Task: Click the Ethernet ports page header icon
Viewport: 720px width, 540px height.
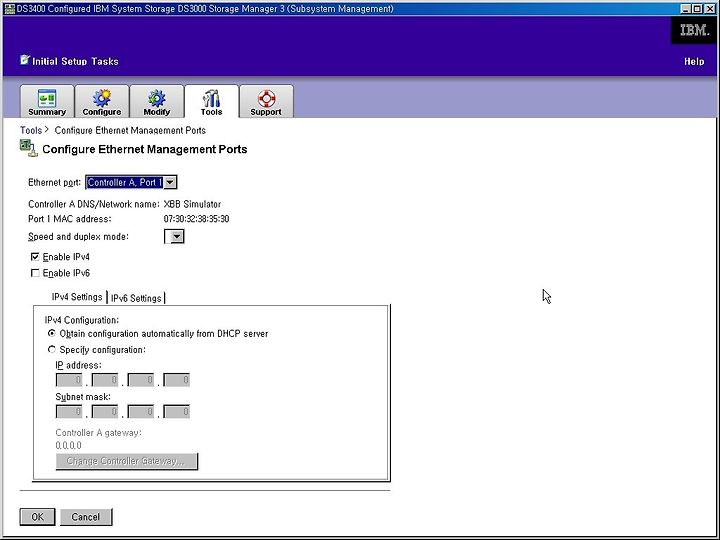Action: coord(28,148)
